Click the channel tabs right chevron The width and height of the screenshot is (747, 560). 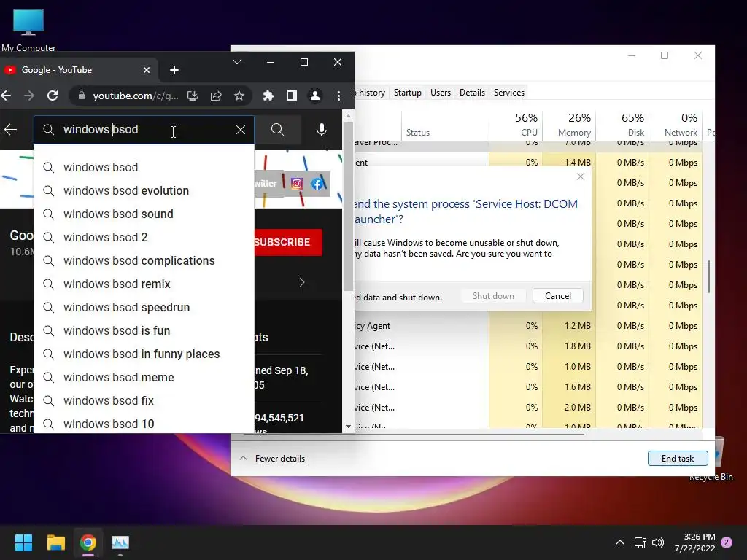point(301,282)
